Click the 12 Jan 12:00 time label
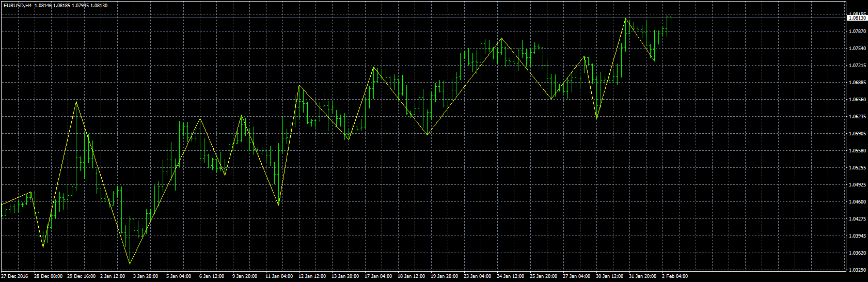868x282 pixels. 312,276
